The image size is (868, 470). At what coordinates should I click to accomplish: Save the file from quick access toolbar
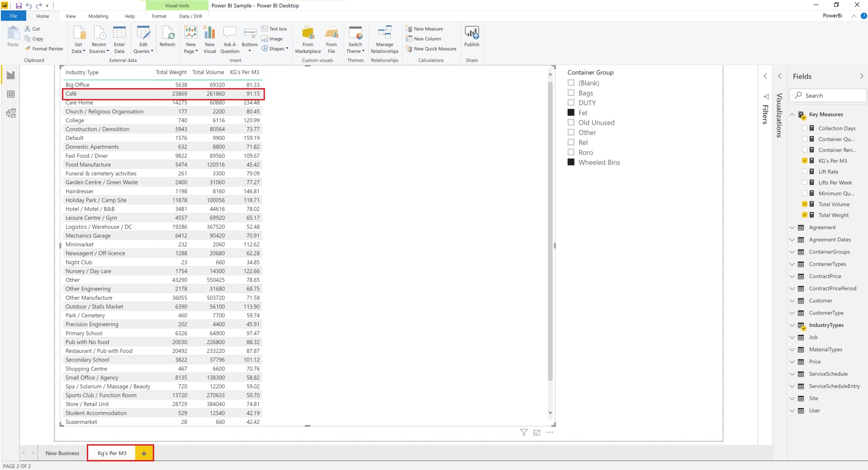point(19,6)
